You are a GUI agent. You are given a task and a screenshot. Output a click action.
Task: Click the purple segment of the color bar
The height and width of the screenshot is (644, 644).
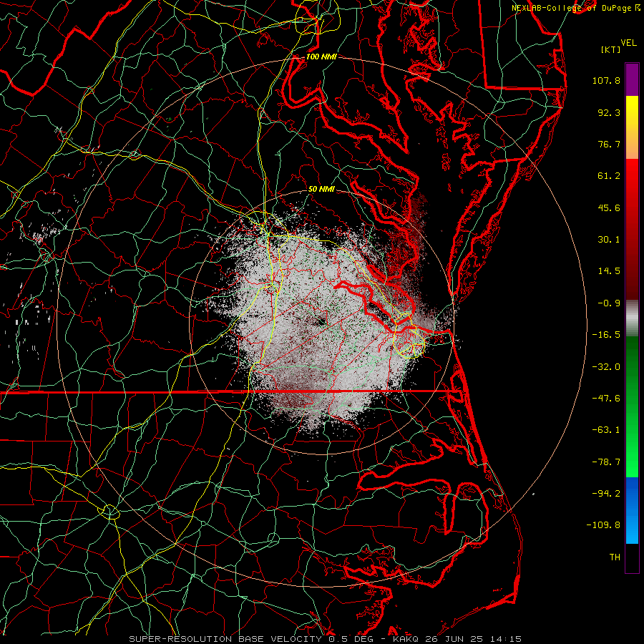[x=632, y=80]
